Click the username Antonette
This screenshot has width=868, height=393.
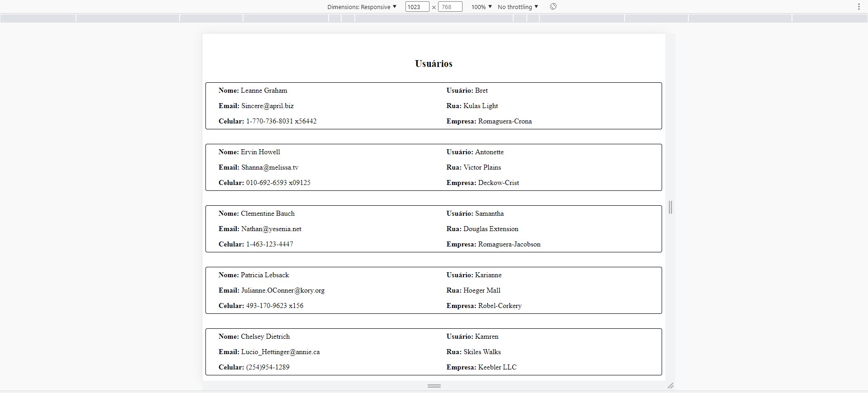pos(489,152)
